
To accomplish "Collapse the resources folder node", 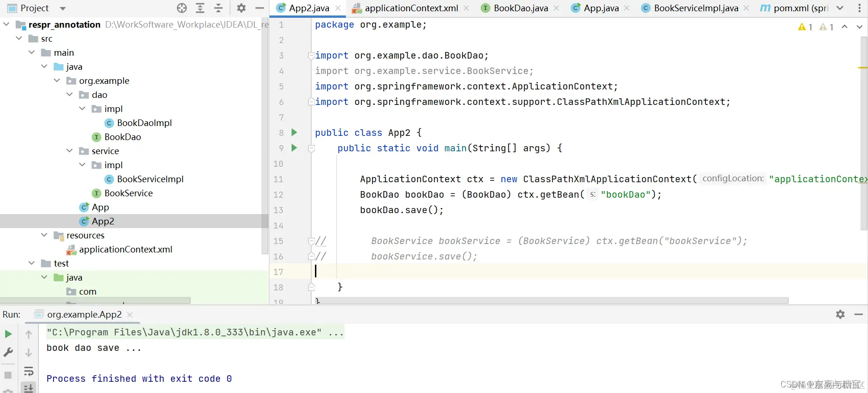I will click(45, 235).
